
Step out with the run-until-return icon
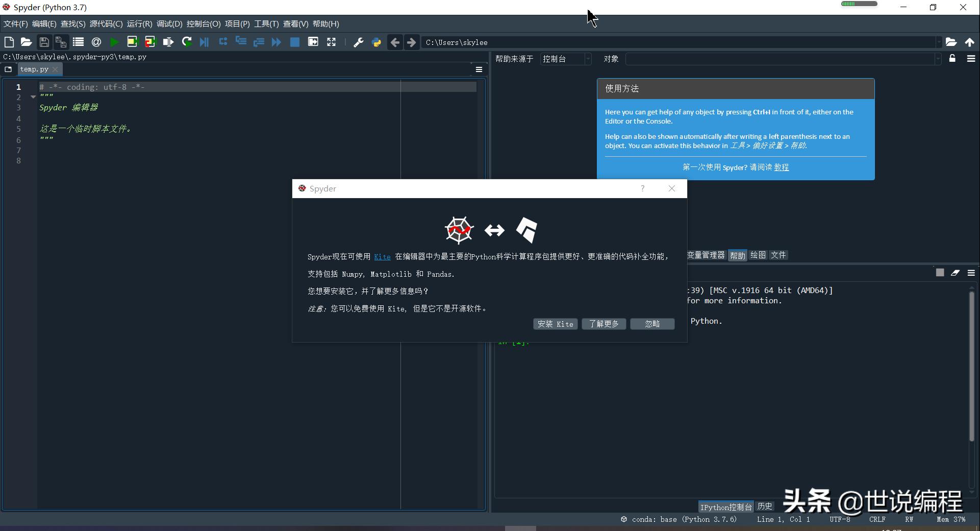(x=259, y=42)
